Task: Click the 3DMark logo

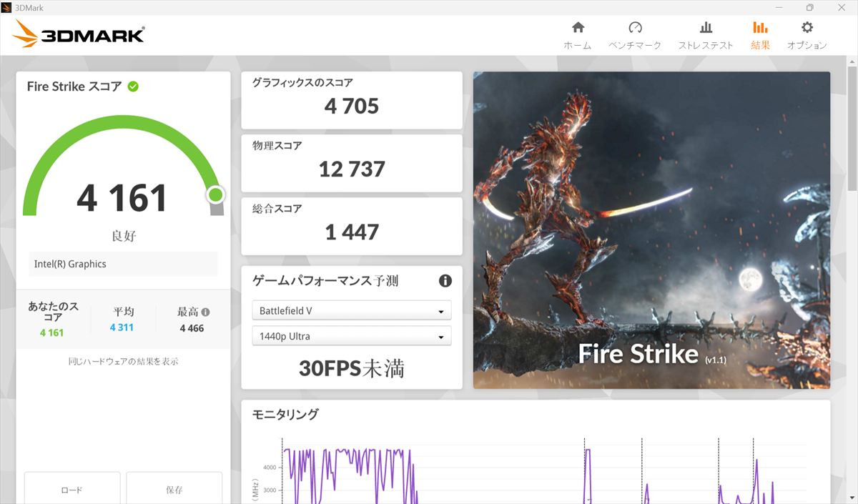Action: pos(79,34)
